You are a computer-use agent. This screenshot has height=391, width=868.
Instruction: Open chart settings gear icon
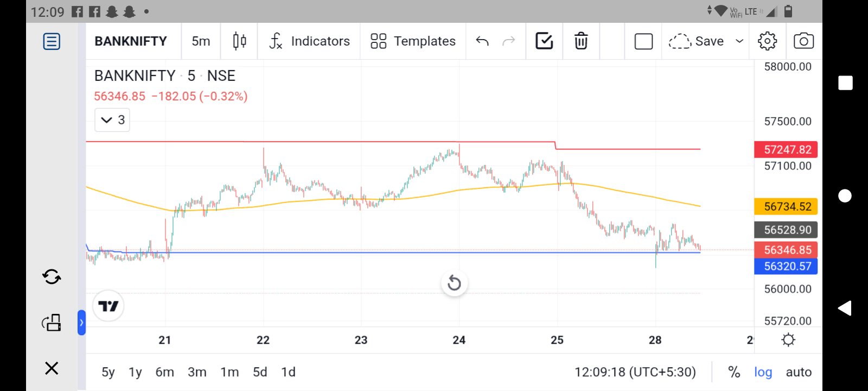coord(767,41)
